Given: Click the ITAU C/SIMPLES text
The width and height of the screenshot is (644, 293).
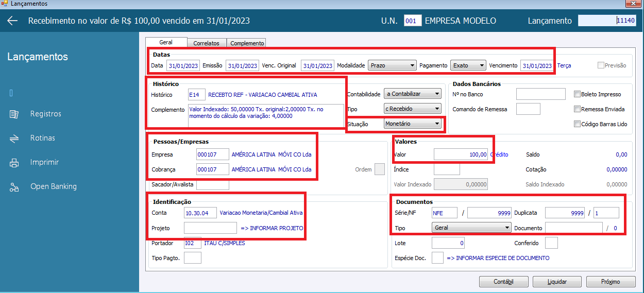Looking at the screenshot, I should click(x=225, y=243).
